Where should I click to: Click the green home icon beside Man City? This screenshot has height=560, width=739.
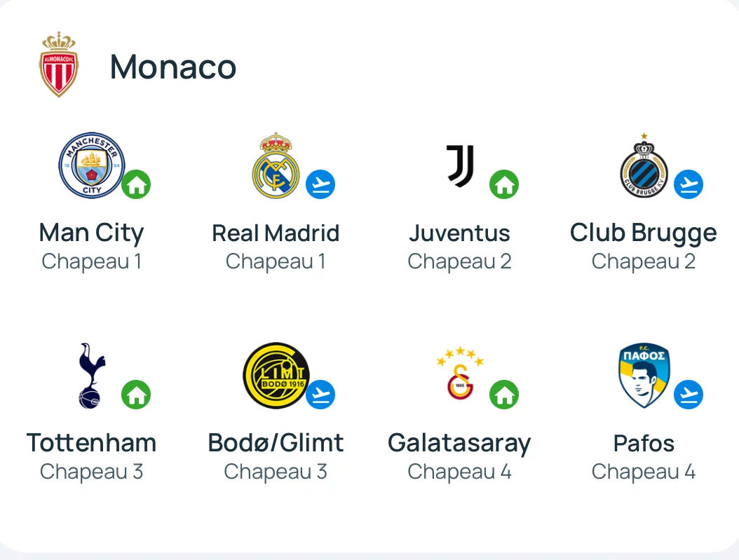(136, 184)
